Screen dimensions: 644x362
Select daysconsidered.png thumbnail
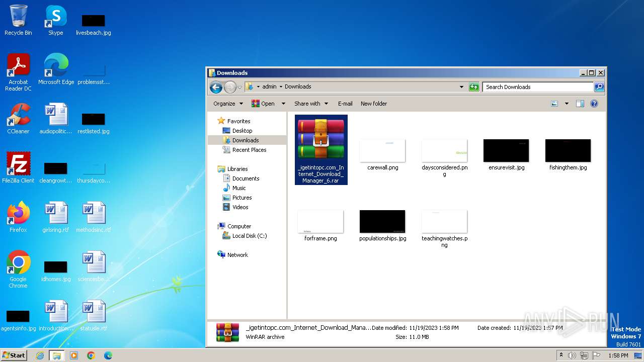click(444, 158)
